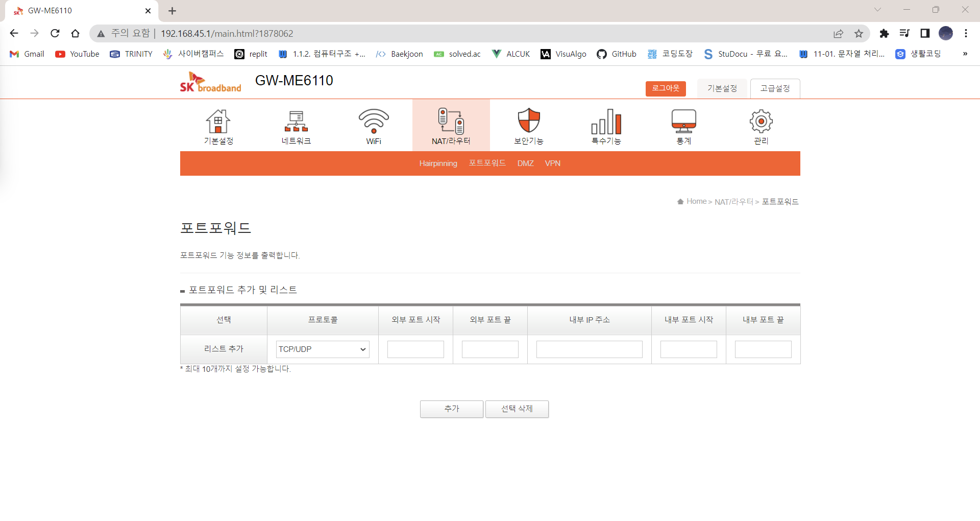Follow the NAT/라우터 breadcrumb link
The image size is (980, 521).
click(x=734, y=202)
